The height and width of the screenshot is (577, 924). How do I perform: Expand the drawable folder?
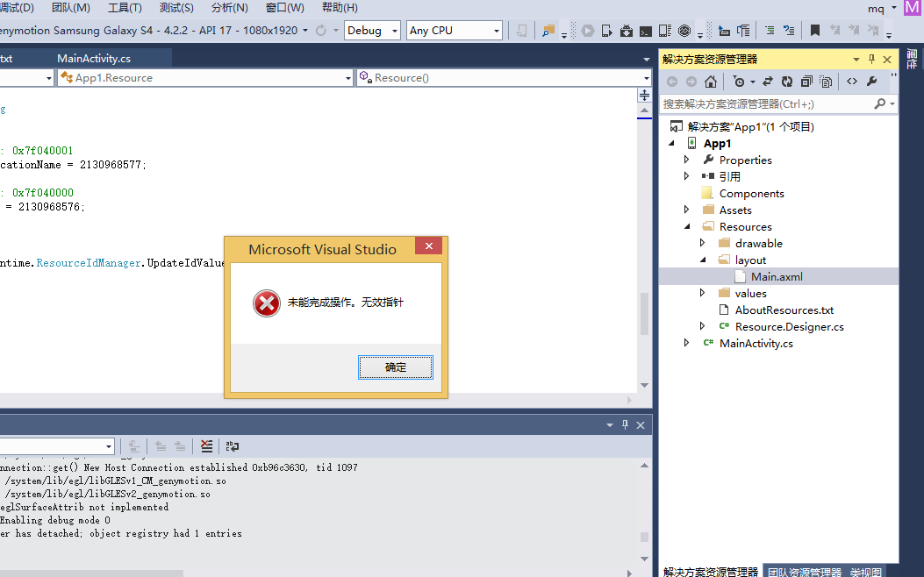pyautogui.click(x=702, y=243)
